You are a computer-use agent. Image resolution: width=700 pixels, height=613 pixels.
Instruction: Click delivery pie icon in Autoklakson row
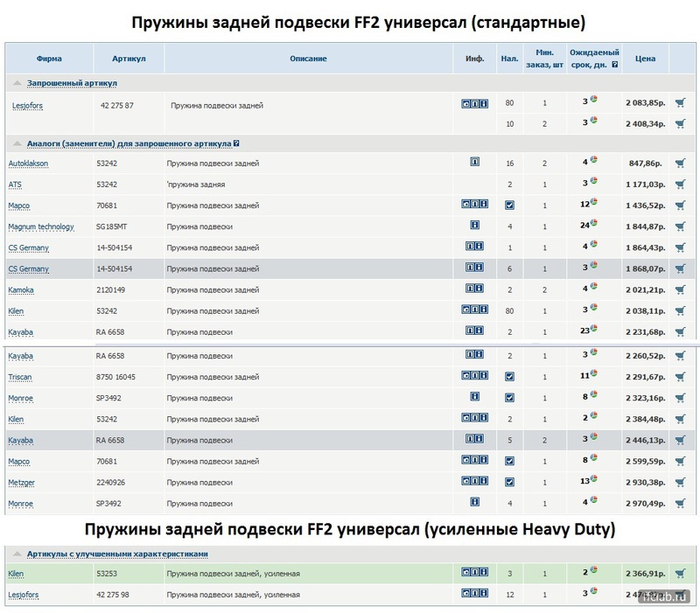[x=594, y=160]
